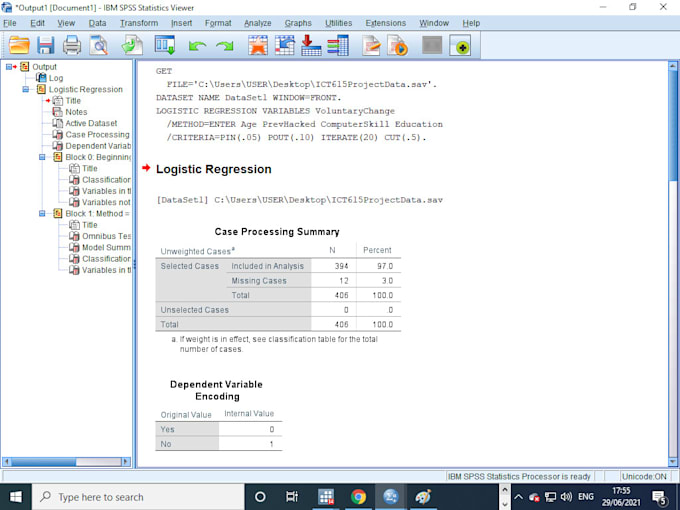Open Recall recently used dialogs
680x510 pixels.
pyautogui.click(x=165, y=45)
